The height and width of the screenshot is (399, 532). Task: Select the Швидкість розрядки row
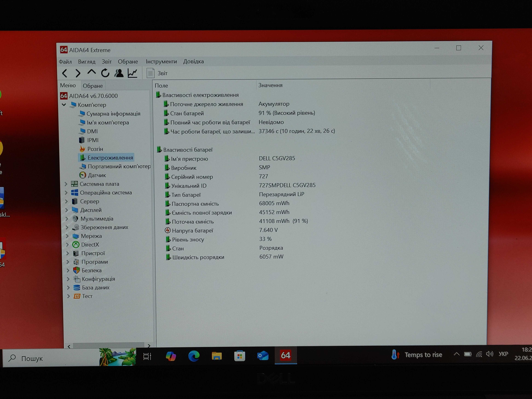[x=225, y=257]
